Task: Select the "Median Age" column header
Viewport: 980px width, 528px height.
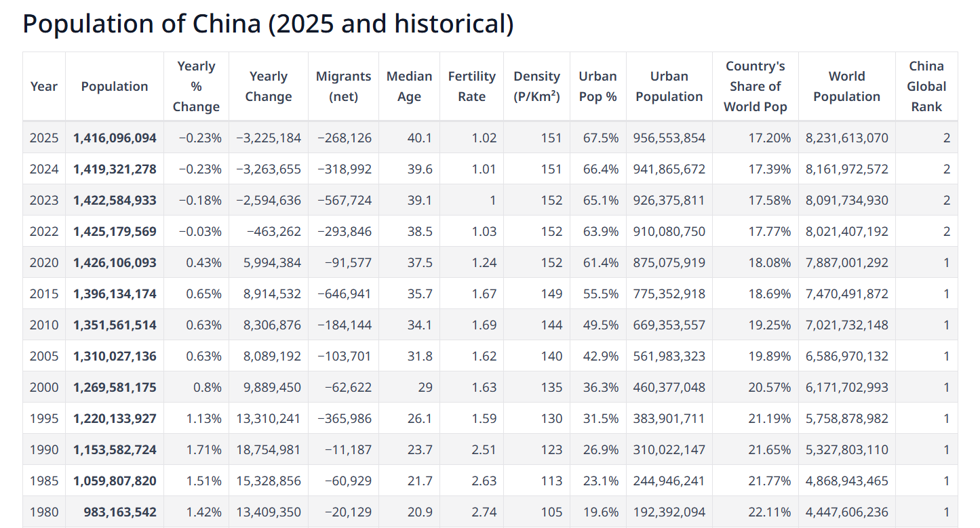Action: [x=410, y=87]
